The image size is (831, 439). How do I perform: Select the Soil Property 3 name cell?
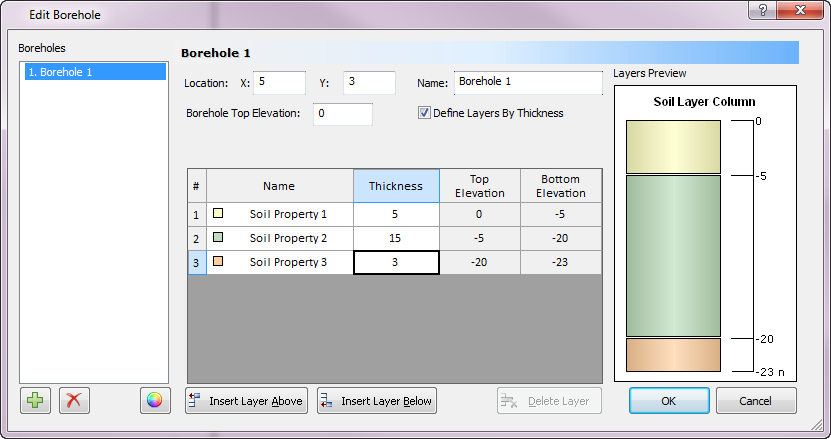280,262
